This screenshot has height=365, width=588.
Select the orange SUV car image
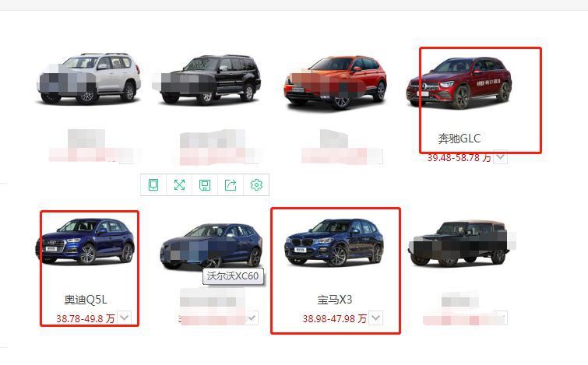(x=335, y=82)
